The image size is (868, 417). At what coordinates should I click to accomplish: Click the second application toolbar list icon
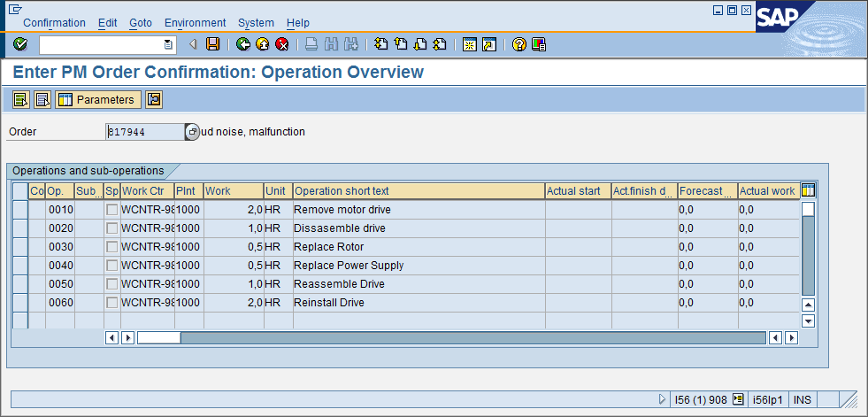[42, 100]
